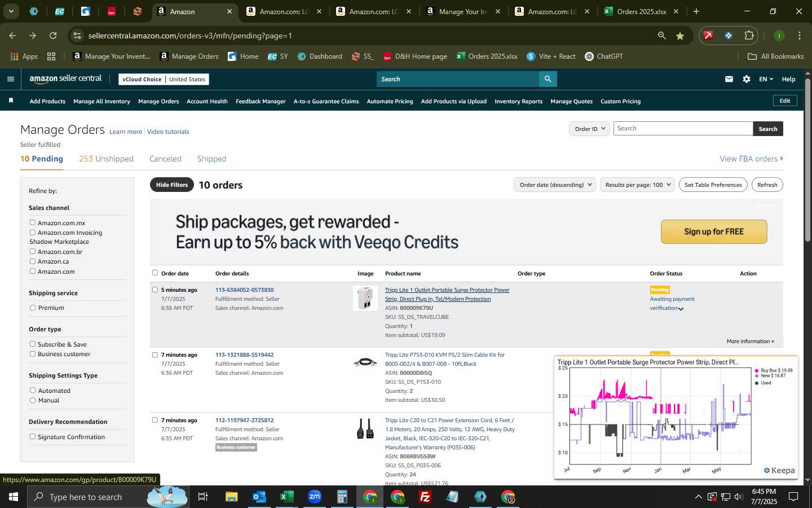Click the Amazon Seller Central logo
Viewport: 812px width, 508px height.
(65, 79)
